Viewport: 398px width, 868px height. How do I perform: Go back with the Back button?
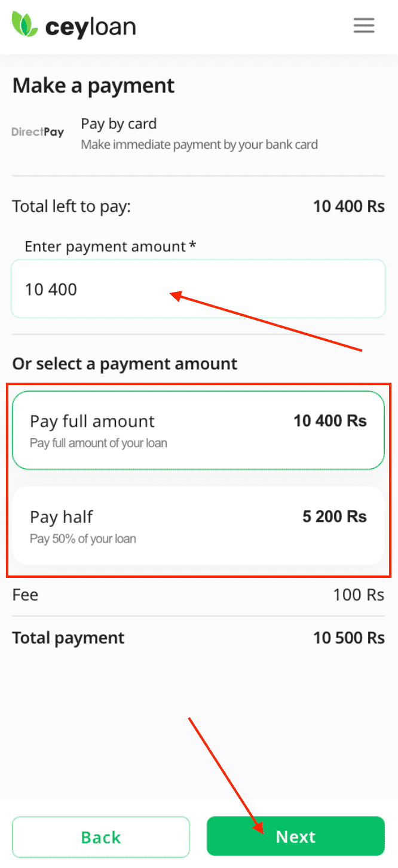pos(100,837)
